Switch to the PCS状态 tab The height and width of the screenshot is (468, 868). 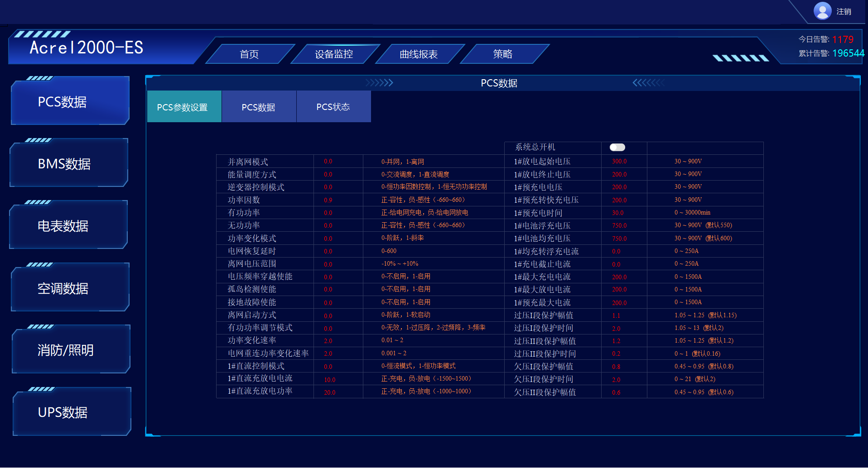pyautogui.click(x=333, y=106)
